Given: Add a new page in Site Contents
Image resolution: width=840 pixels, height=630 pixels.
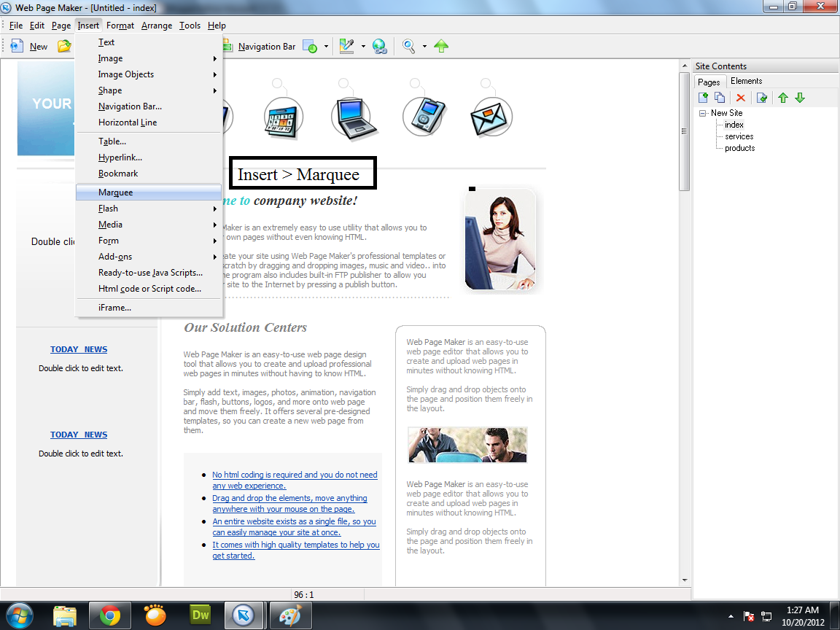Looking at the screenshot, I should 704,98.
